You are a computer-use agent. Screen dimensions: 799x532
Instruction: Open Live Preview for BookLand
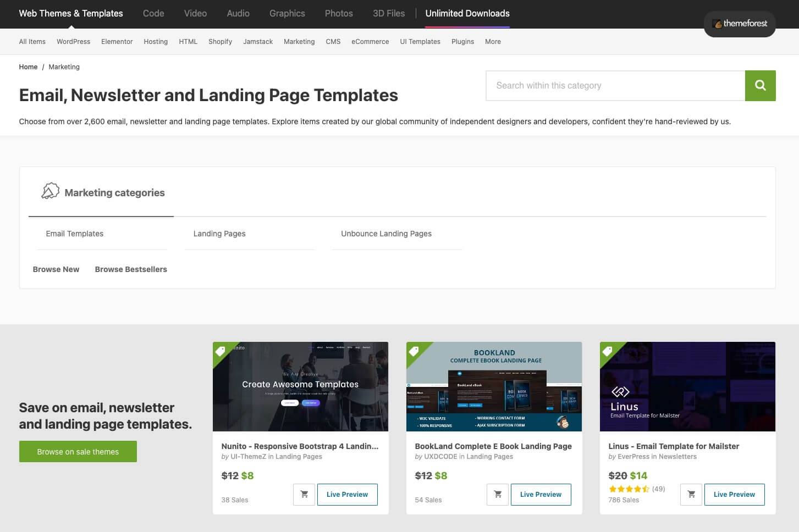[541, 495]
